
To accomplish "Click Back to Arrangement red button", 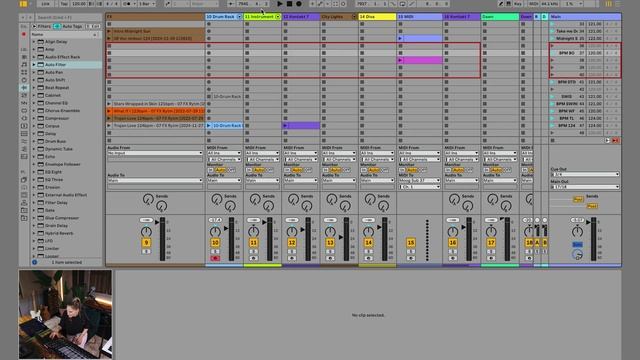I will tap(616, 140).
